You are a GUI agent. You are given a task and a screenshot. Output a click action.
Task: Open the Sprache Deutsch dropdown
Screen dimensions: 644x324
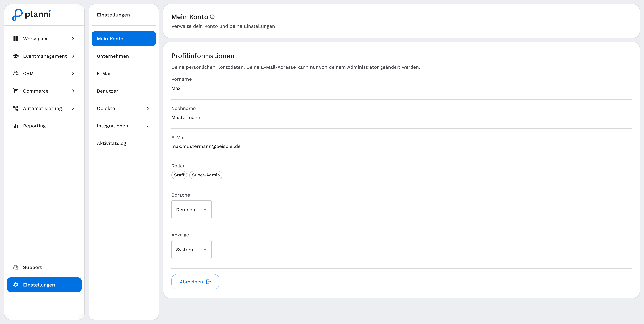[192, 209]
